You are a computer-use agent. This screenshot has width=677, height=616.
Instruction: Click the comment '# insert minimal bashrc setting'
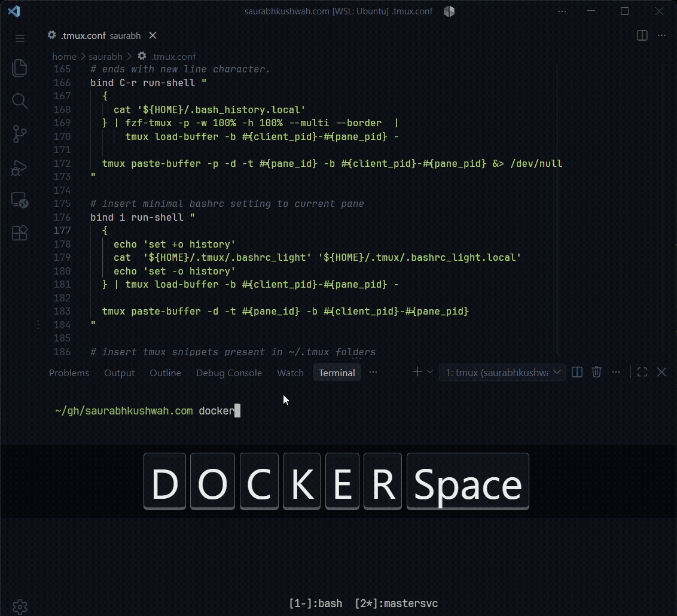coord(227,204)
